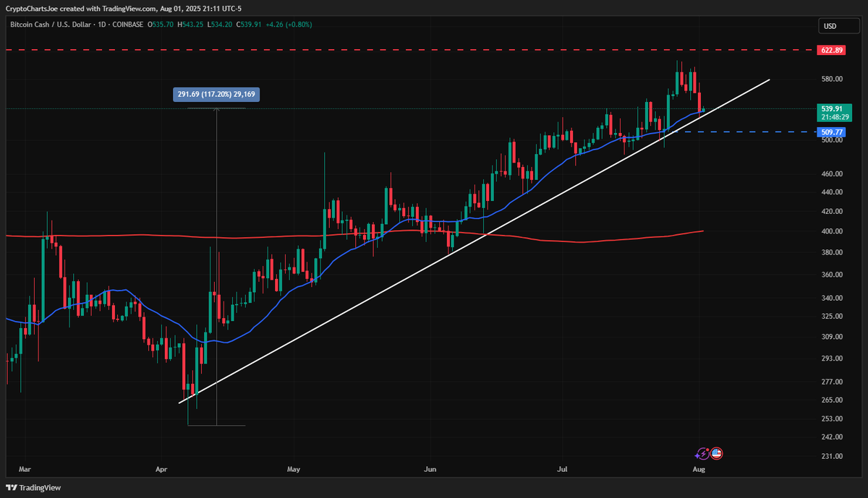868x498 pixels.
Task: Open the US flag economic event icon
Action: (716, 454)
